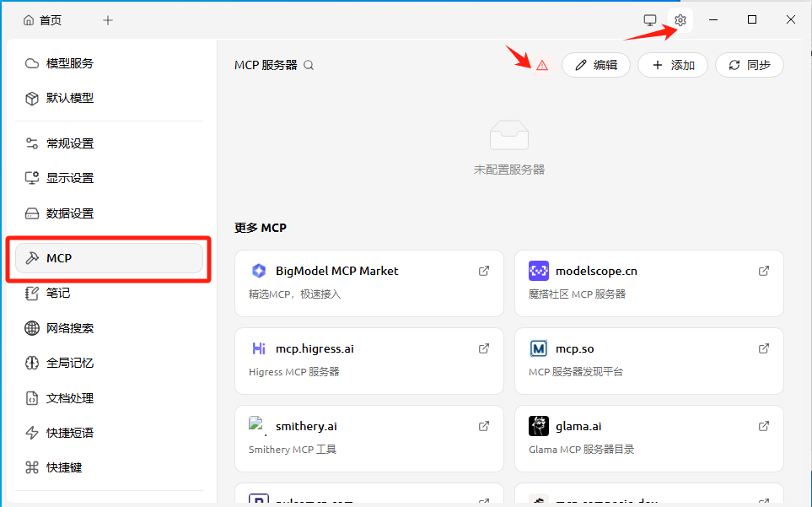This screenshot has height=507, width=812.
Task: Click the 全局记忆 memory icon
Action: click(30, 363)
